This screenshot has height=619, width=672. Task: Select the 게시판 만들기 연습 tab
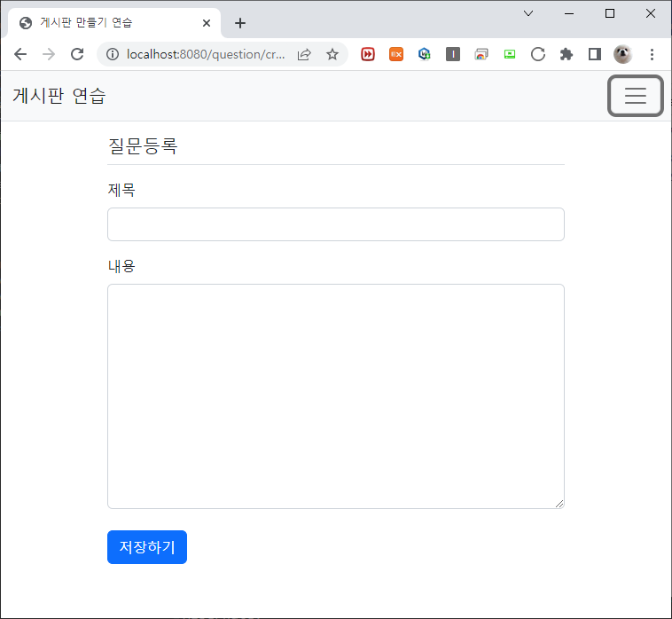point(113,23)
